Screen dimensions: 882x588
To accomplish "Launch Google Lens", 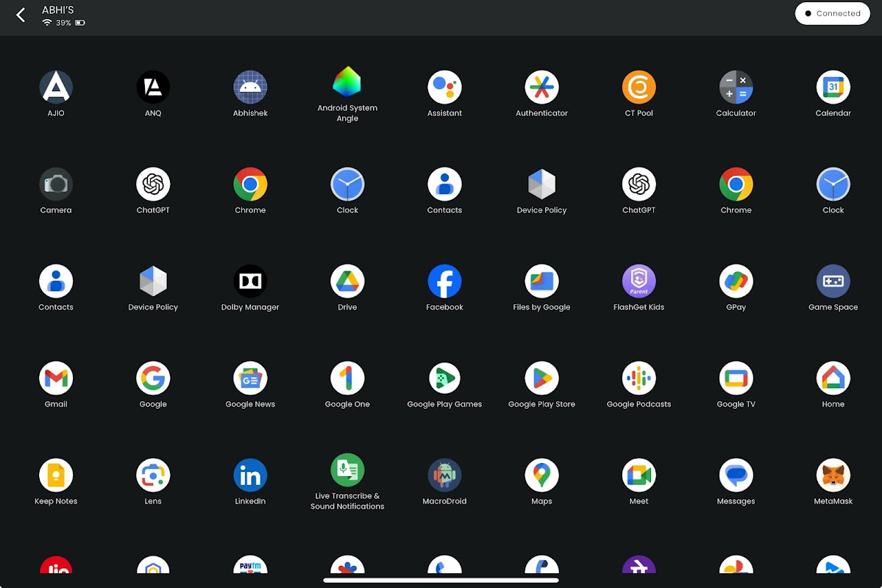I will pyautogui.click(x=153, y=476).
